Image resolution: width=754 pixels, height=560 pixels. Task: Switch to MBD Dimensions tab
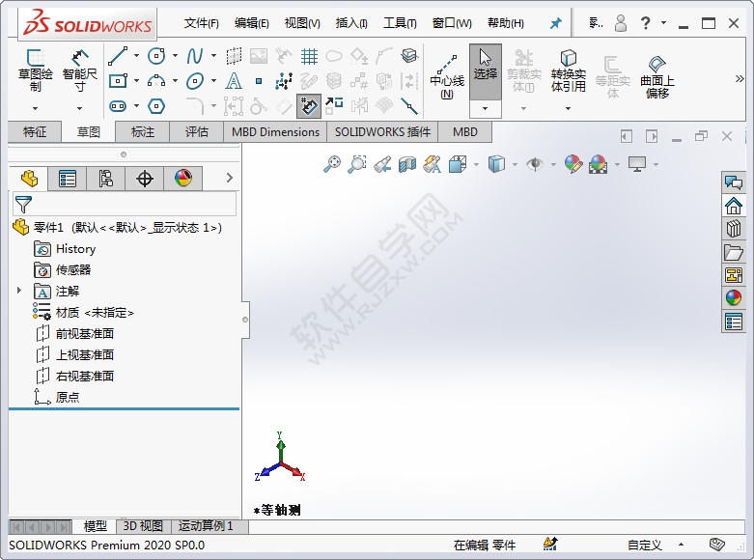(x=275, y=132)
